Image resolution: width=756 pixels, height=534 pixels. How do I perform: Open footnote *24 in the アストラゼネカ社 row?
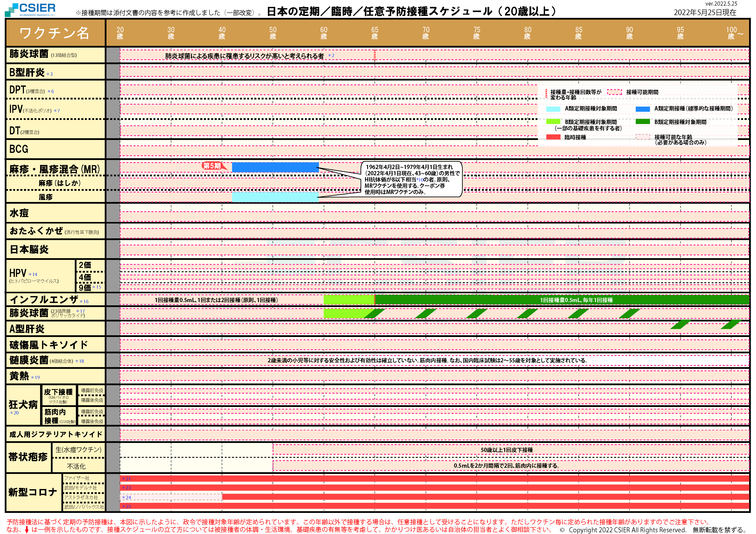pyautogui.click(x=127, y=497)
